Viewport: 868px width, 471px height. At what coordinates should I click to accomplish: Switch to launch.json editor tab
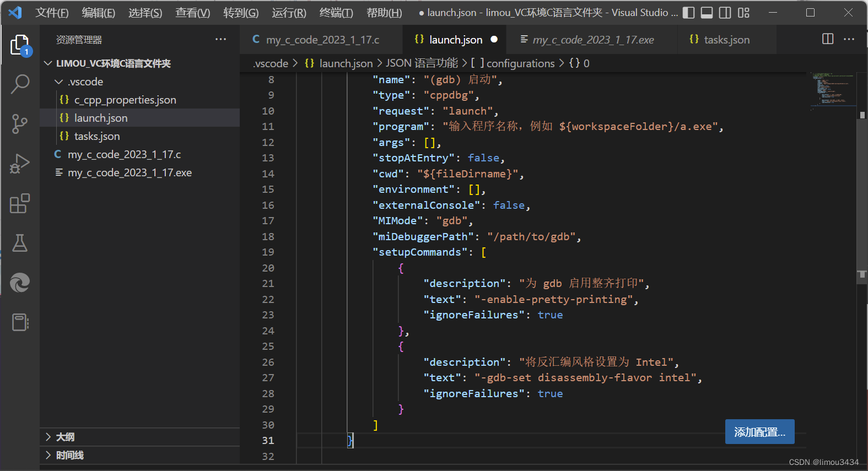click(x=456, y=40)
